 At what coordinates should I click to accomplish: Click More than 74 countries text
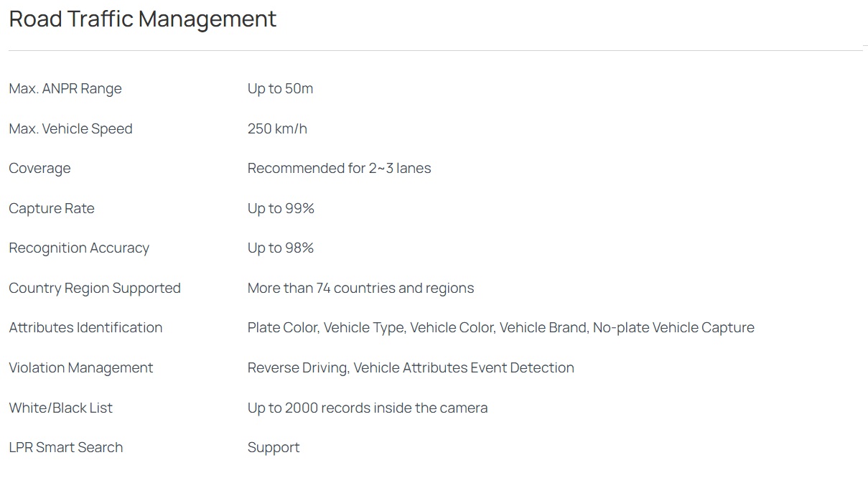(x=360, y=289)
